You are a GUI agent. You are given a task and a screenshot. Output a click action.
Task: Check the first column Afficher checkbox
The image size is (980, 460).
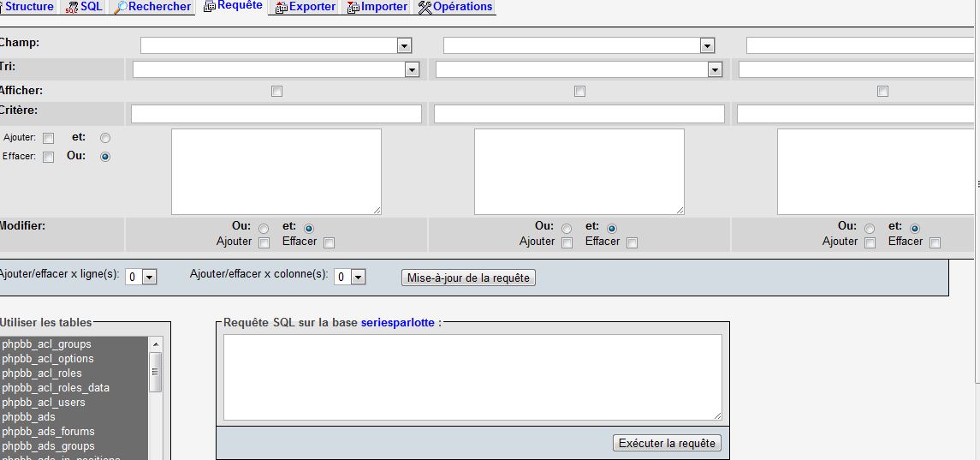pyautogui.click(x=276, y=92)
